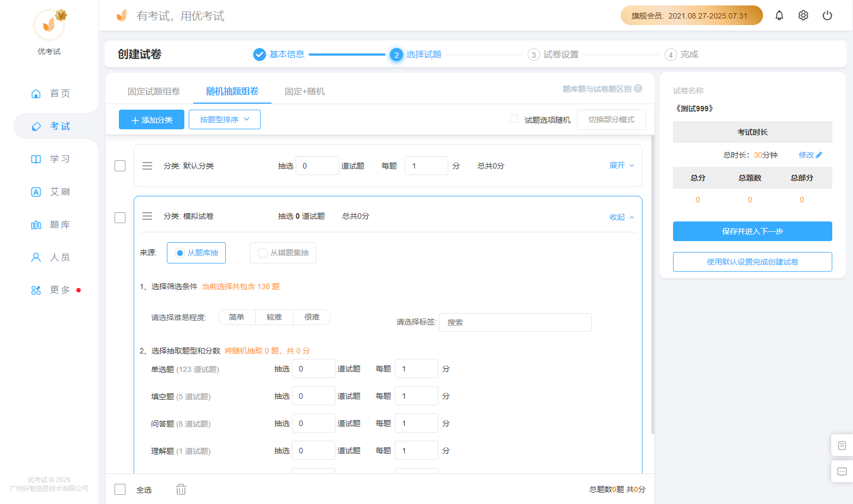853x504 pixels.
Task: Click 理解题 抽选 count field
Action: pos(314,451)
